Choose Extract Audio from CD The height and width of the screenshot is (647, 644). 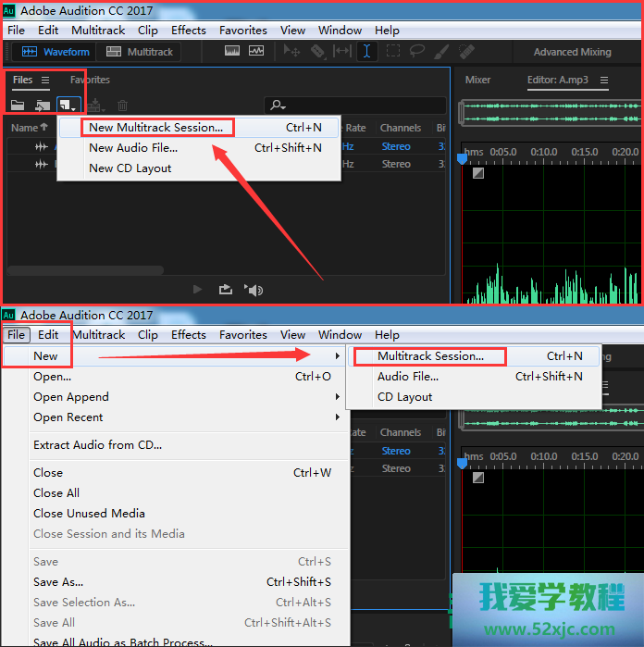click(x=97, y=445)
